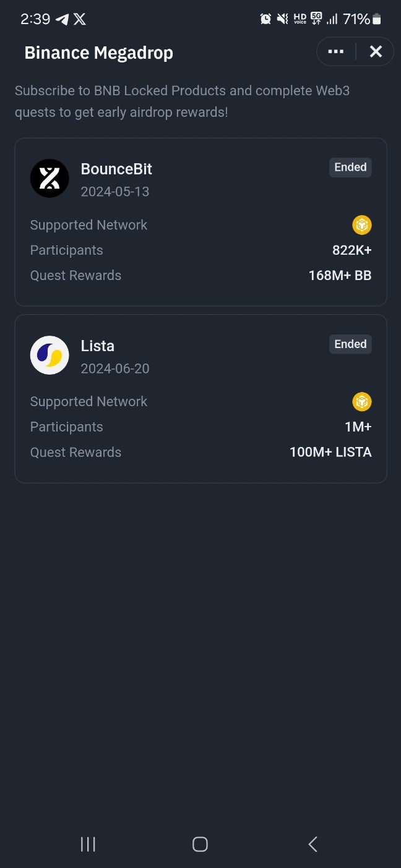Screen dimensions: 401x868
Task: Open the three-dot more options menu
Action: pos(335,51)
